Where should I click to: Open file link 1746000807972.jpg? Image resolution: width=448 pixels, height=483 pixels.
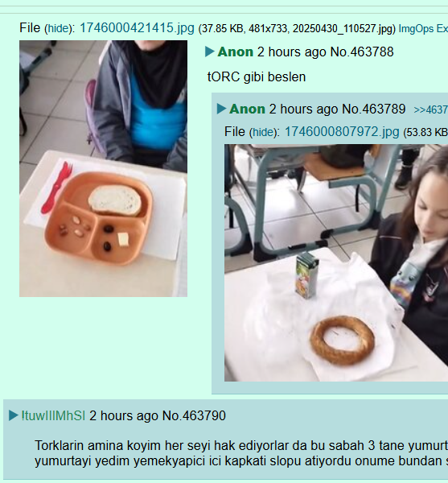[342, 132]
